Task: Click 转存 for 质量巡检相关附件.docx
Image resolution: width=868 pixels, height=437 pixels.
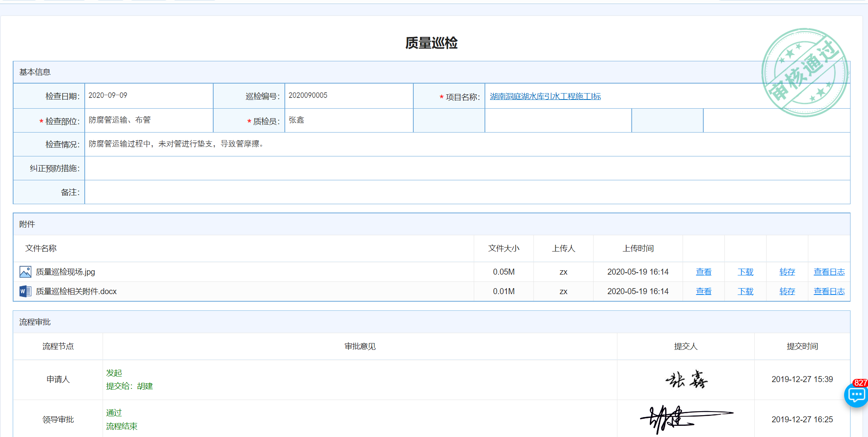Action: click(787, 291)
